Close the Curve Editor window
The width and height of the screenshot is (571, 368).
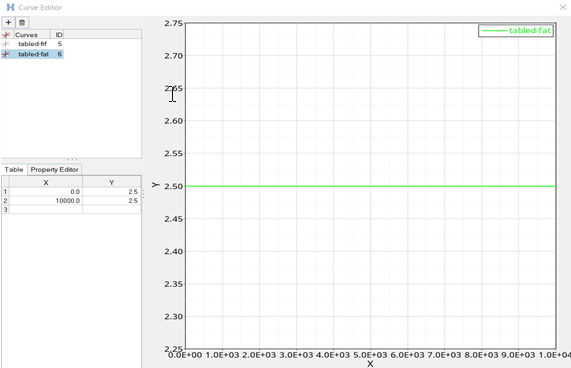(x=563, y=7)
